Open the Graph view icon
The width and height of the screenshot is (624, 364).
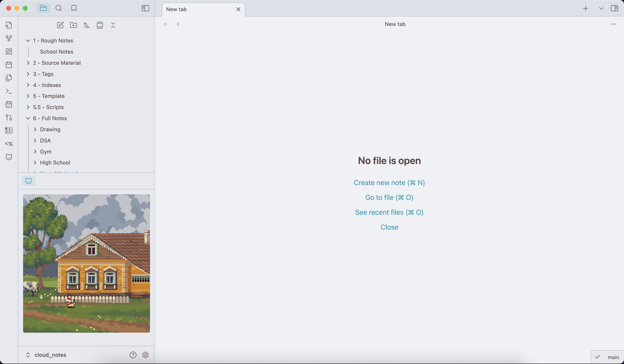(x=9, y=38)
